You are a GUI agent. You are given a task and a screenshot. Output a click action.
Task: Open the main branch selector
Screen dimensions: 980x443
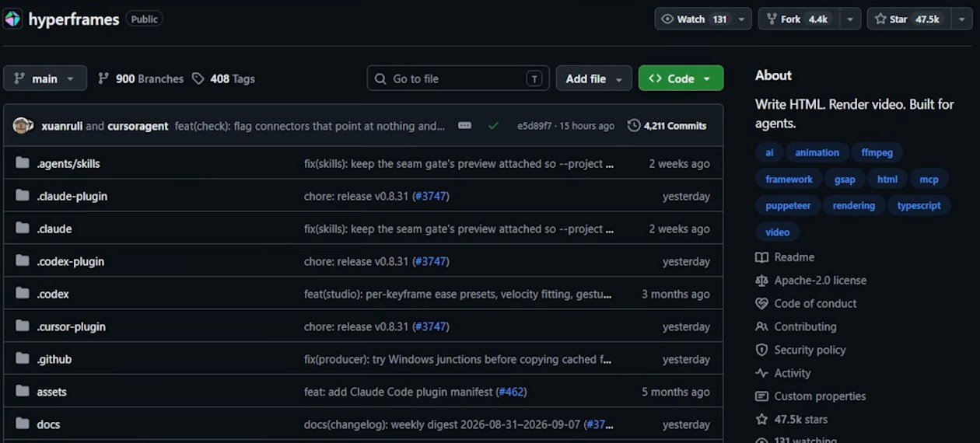click(44, 78)
